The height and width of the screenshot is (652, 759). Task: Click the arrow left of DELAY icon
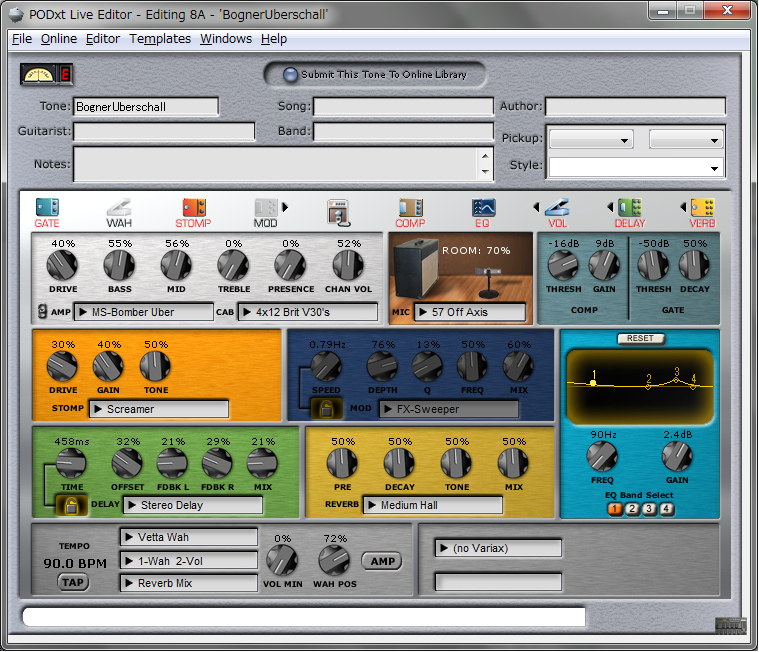610,207
